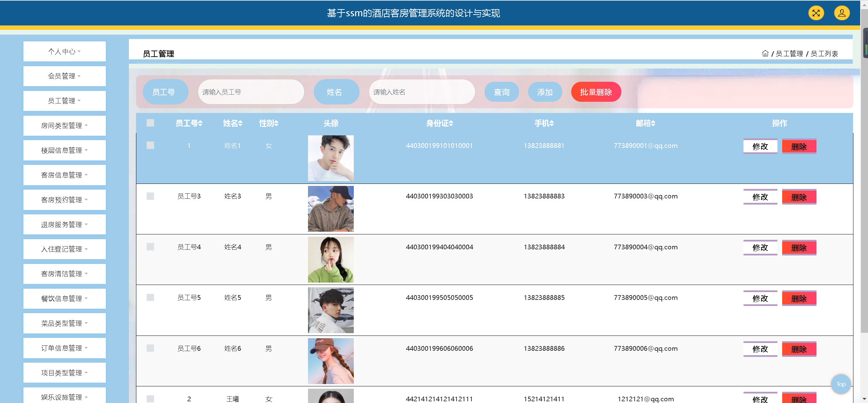This screenshot has height=403, width=868.
Task: Open the 订单信息管理 menu item
Action: (64, 348)
